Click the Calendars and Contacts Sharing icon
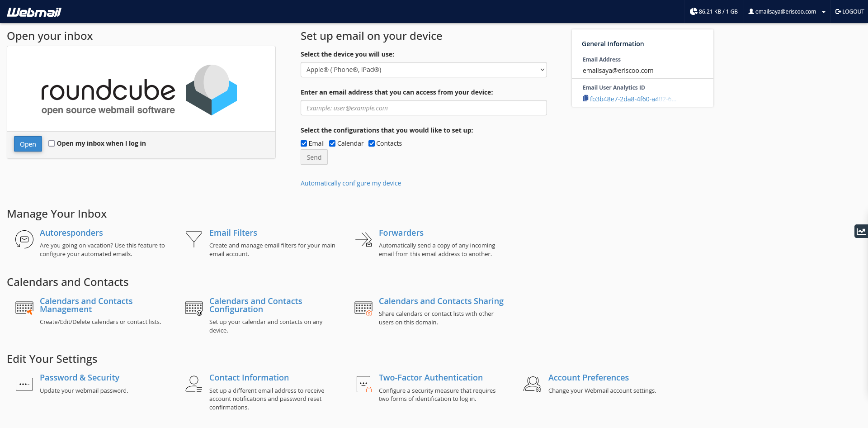 363,309
